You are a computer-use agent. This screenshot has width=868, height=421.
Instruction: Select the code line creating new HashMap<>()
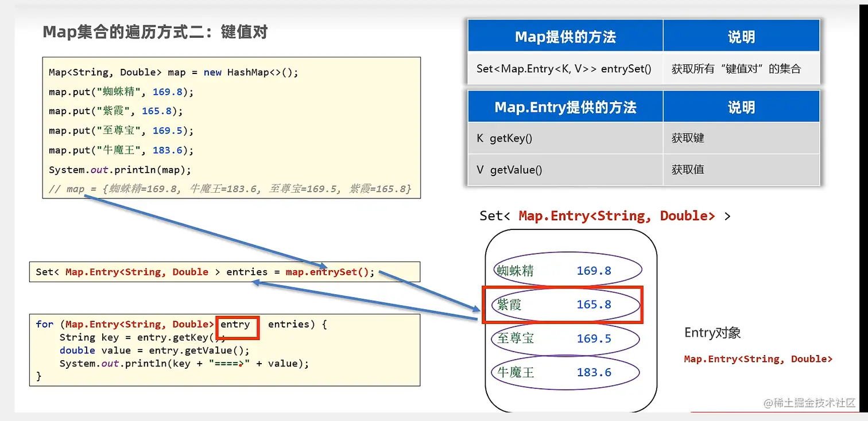coord(173,72)
